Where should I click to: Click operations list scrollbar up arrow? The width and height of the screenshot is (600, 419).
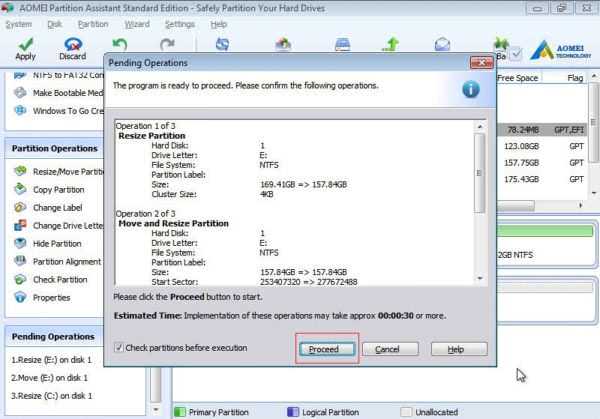coord(480,126)
